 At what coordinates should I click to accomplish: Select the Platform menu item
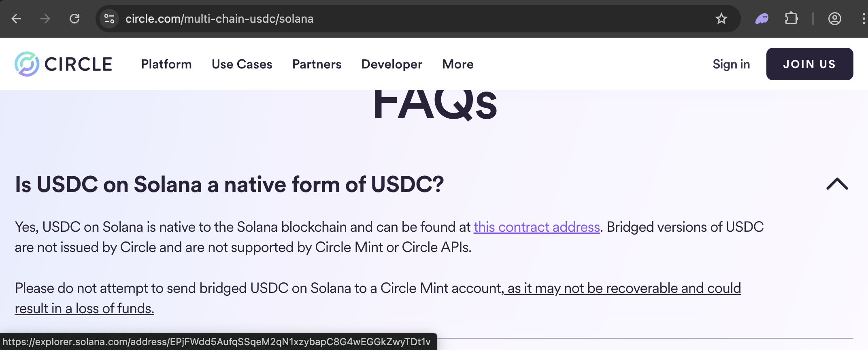[166, 64]
